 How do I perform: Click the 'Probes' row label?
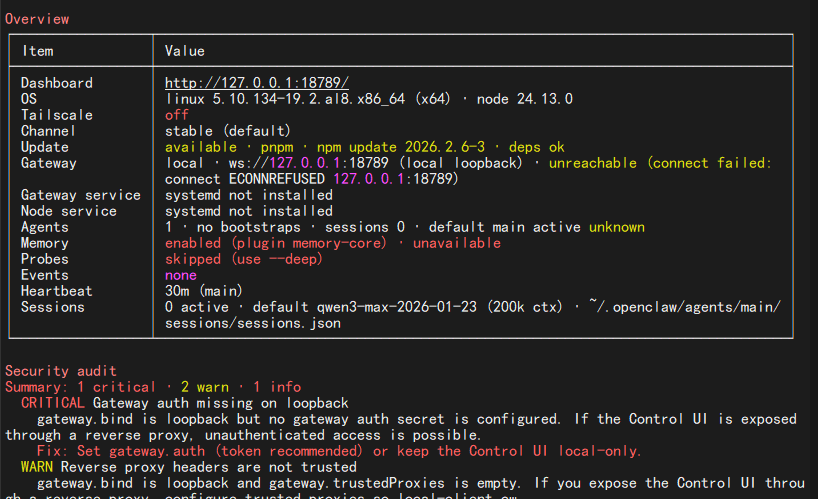click(x=45, y=259)
